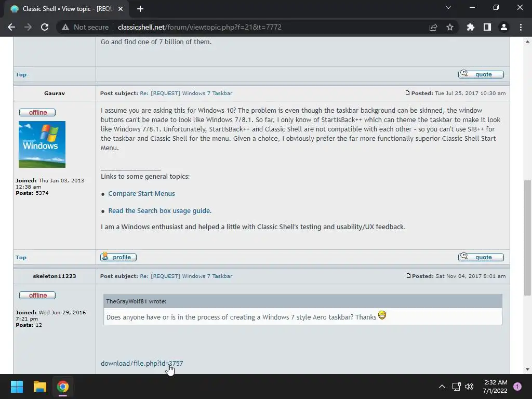Screen dimensions: 532x399
Task: Open the download/file.php?id=3757 link
Action: tap(142, 363)
